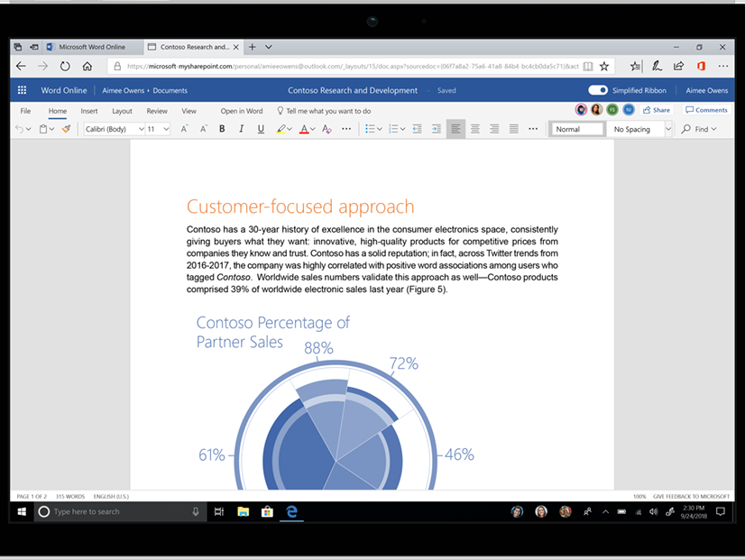Select Align Right paragraph alignment
Viewport: 745px width, 560px height.
point(494,129)
